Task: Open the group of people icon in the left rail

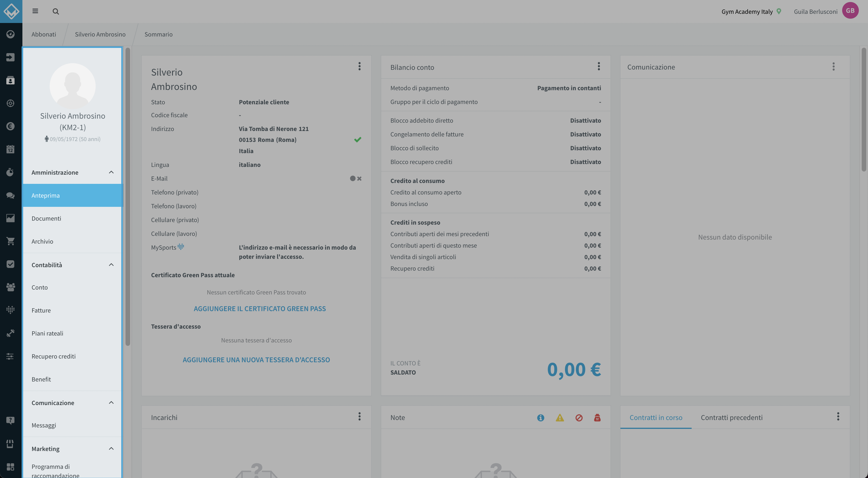Action: 10,287
